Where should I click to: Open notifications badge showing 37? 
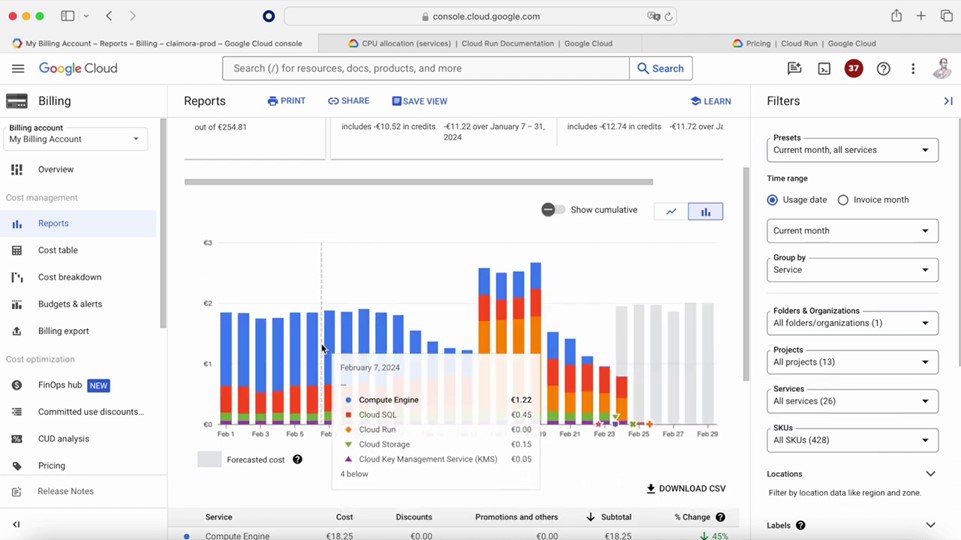[854, 69]
